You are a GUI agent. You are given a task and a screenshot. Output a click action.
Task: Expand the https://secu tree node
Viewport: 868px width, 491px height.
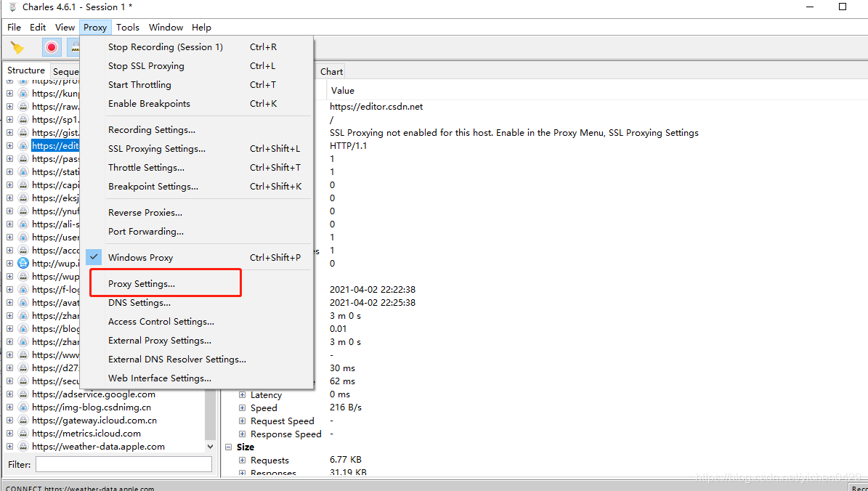pos(10,381)
